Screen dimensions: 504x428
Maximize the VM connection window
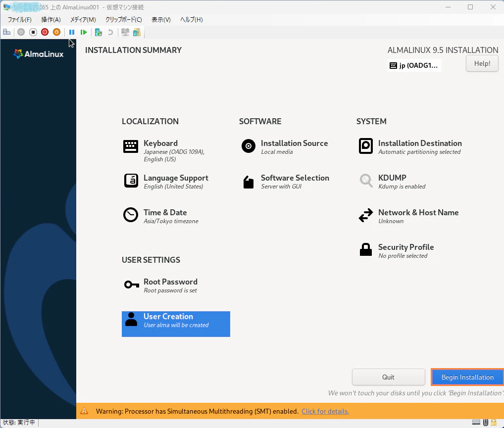(x=470, y=7)
